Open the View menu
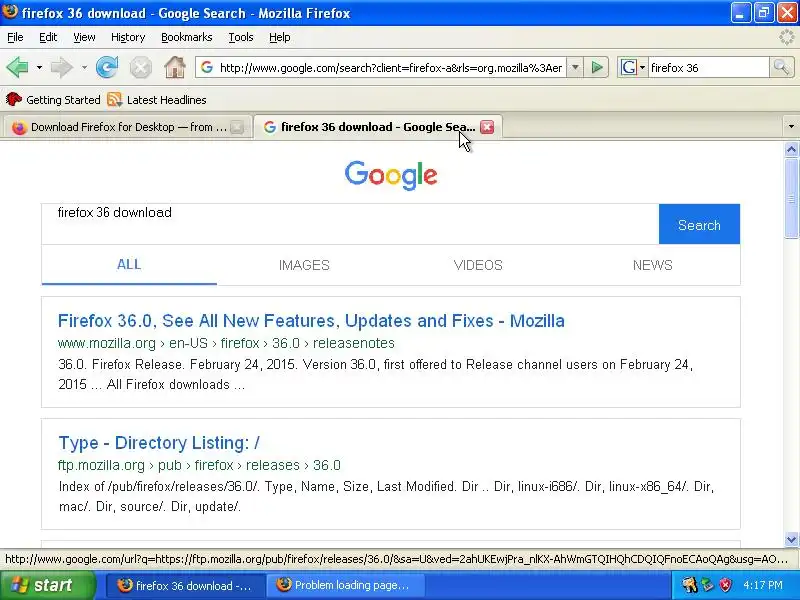This screenshot has height=600, width=800. [x=84, y=37]
